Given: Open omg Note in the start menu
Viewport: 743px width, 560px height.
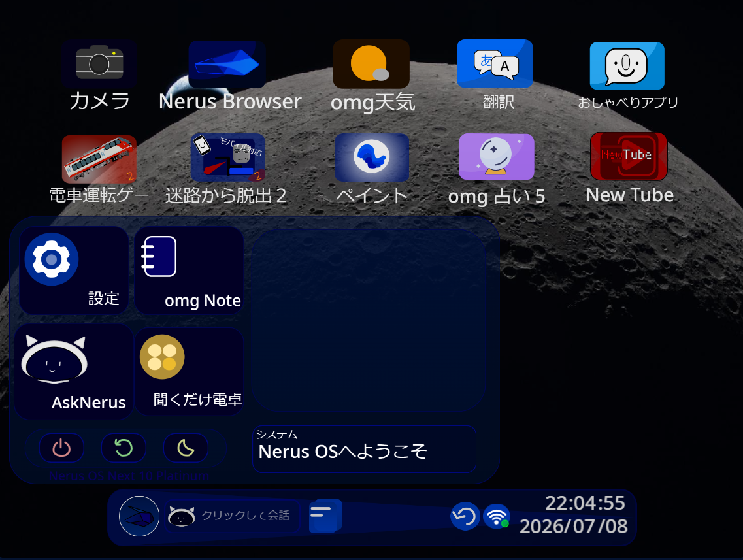Looking at the screenshot, I should (x=189, y=270).
